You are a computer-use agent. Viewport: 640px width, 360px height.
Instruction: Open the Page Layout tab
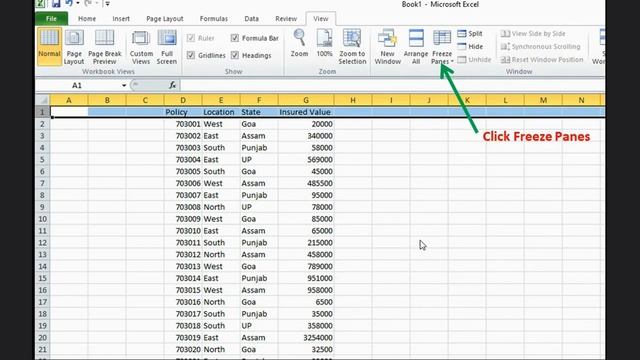164,19
